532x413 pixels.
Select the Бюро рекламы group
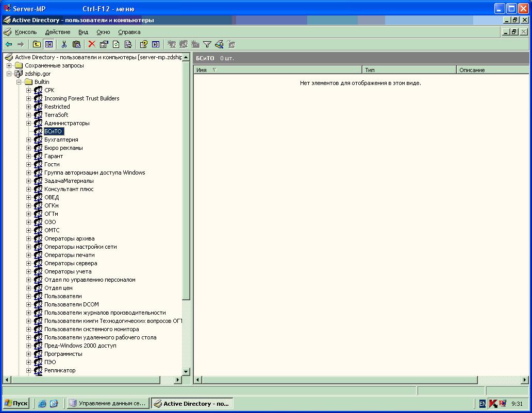coord(63,148)
